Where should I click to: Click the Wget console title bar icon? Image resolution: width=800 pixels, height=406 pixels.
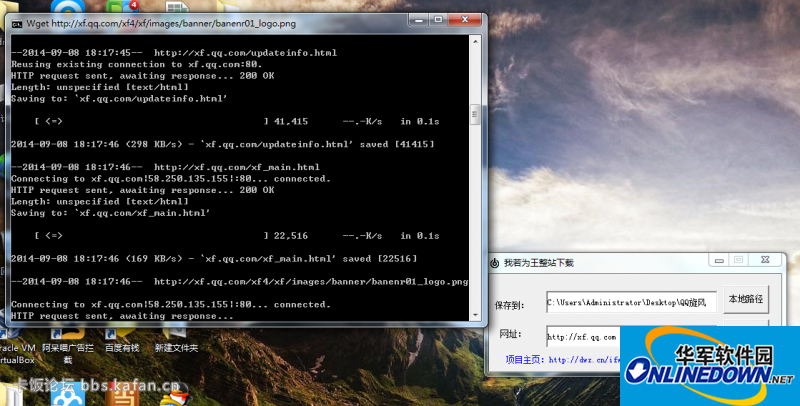pyautogui.click(x=17, y=24)
